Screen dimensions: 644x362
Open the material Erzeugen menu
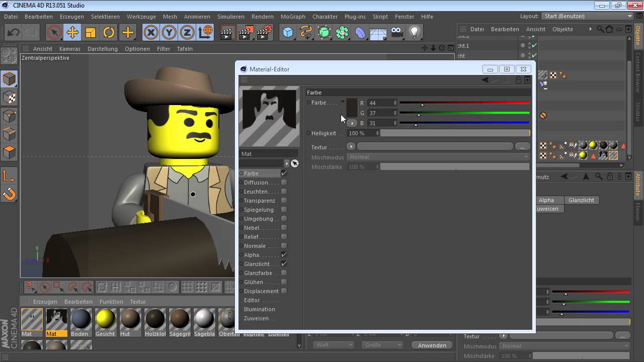tap(45, 302)
